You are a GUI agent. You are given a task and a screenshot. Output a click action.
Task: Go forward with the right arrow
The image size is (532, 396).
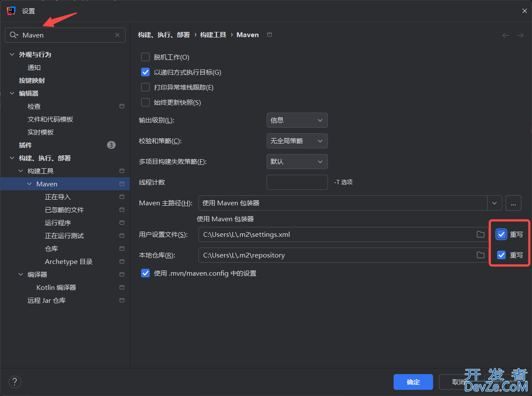tap(520, 35)
